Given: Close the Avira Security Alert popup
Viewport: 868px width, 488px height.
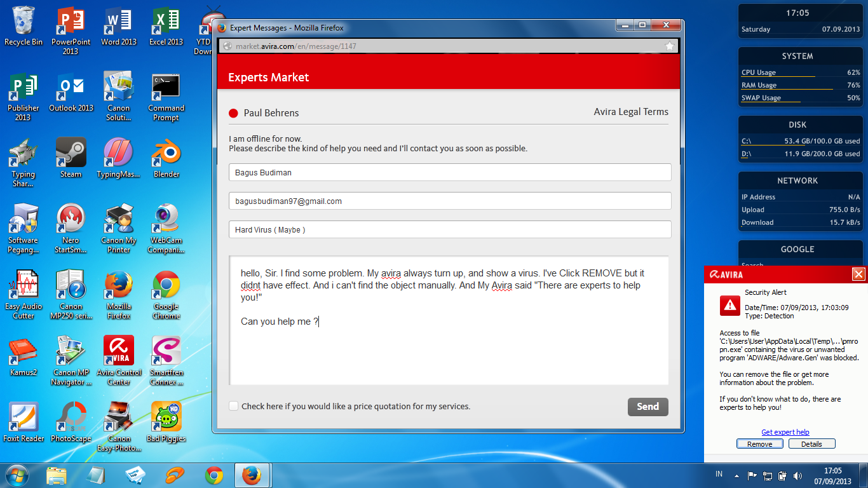Looking at the screenshot, I should [858, 274].
